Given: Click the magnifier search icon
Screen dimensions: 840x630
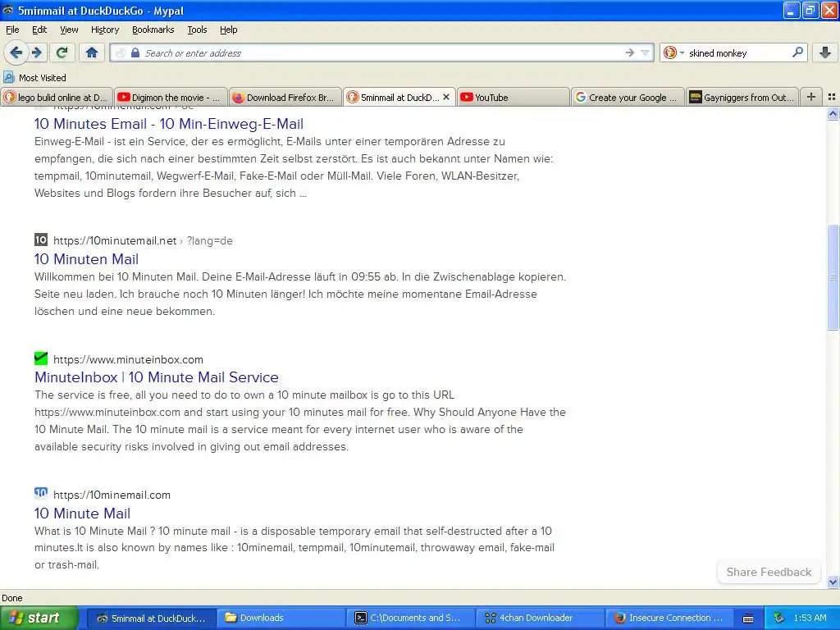Looking at the screenshot, I should click(797, 52).
